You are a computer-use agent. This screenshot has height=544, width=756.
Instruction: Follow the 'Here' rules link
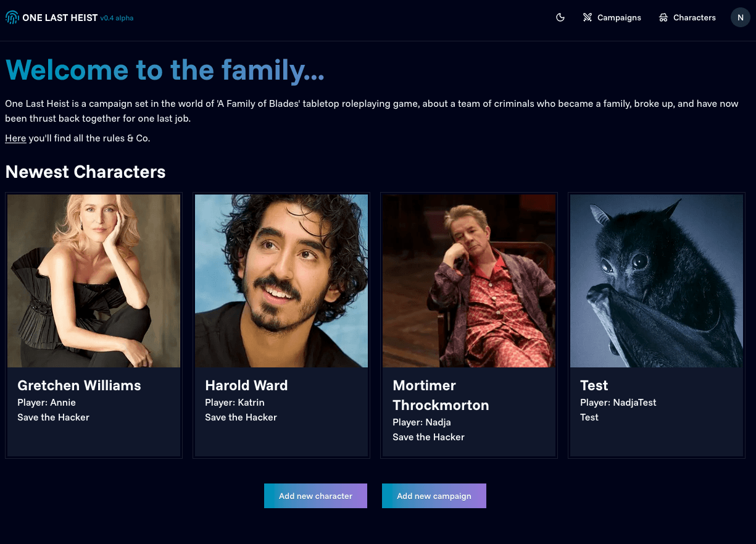pos(15,138)
